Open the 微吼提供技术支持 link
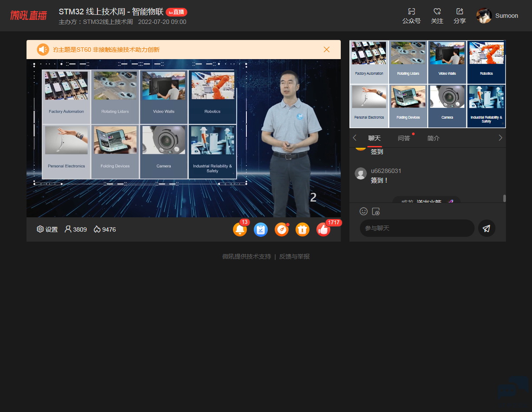Image resolution: width=532 pixels, height=412 pixels. click(246, 256)
